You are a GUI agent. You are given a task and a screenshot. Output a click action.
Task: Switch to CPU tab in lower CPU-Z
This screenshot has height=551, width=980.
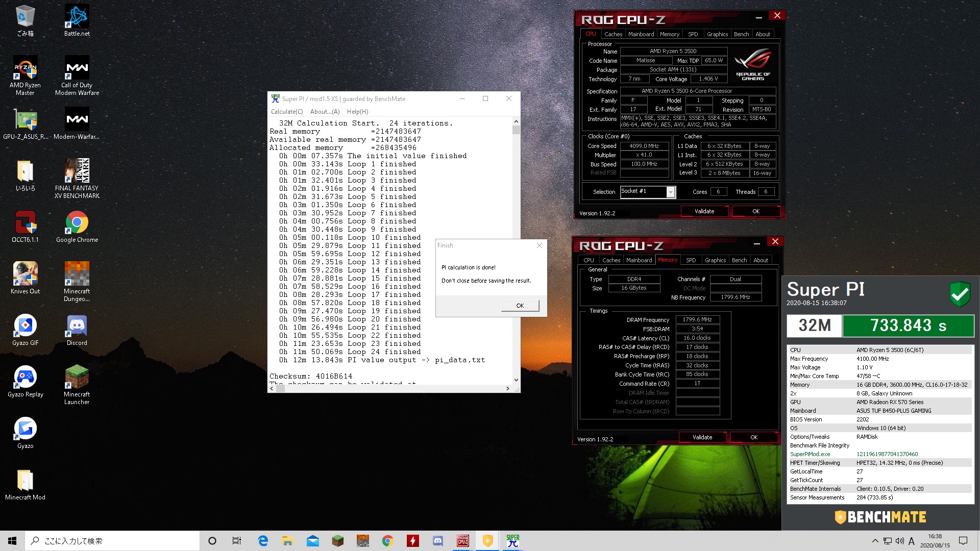point(589,260)
